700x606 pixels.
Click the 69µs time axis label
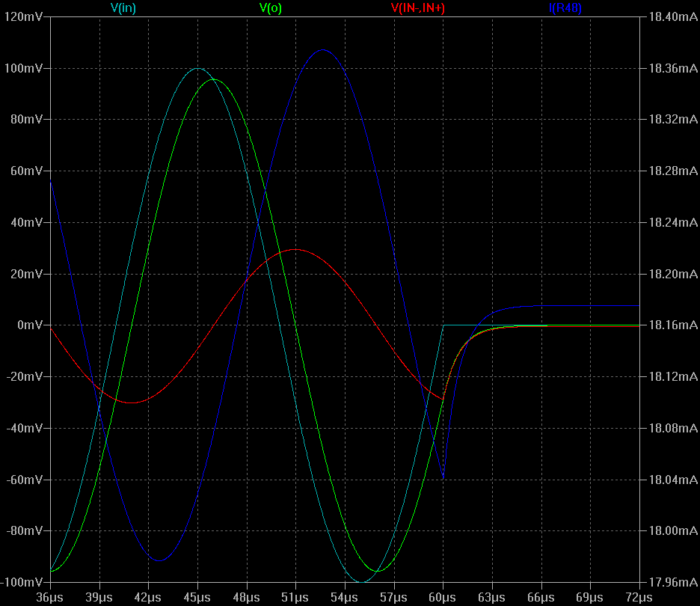coord(590,598)
